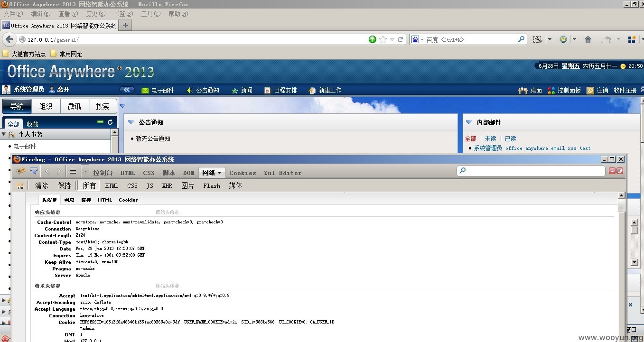Go to Firefox home page icon
The height and width of the screenshot is (342, 644).
pyautogui.click(x=588, y=39)
